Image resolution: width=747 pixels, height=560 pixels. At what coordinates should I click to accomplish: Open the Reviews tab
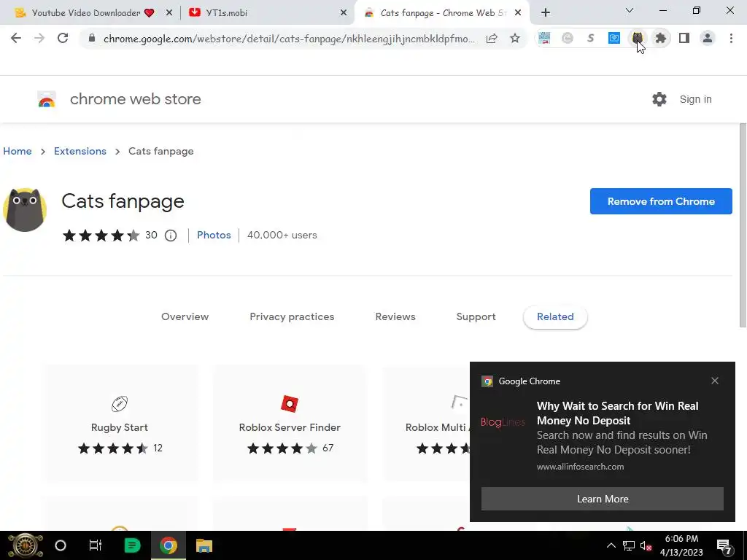(395, 316)
